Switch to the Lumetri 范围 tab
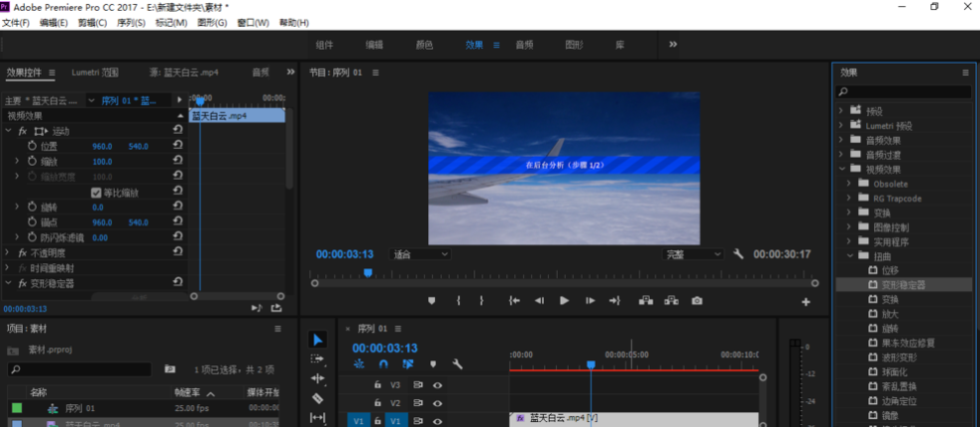The width and height of the screenshot is (980, 427). tap(96, 73)
